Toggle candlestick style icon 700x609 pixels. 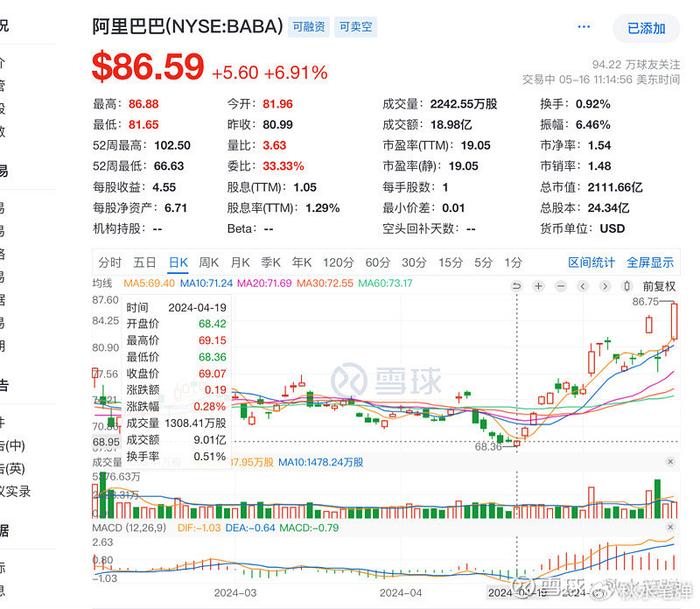coord(627,286)
